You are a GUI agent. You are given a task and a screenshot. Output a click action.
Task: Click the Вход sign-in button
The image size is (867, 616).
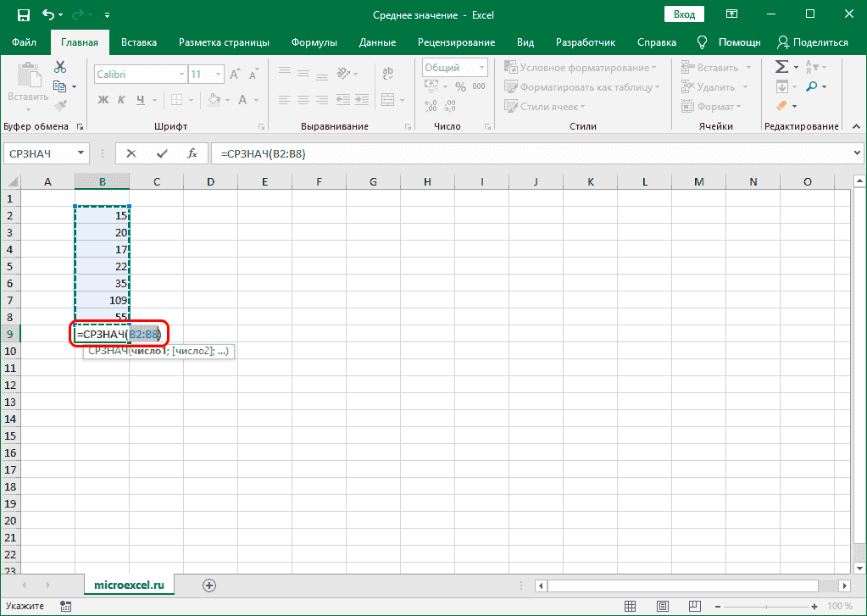pos(684,15)
